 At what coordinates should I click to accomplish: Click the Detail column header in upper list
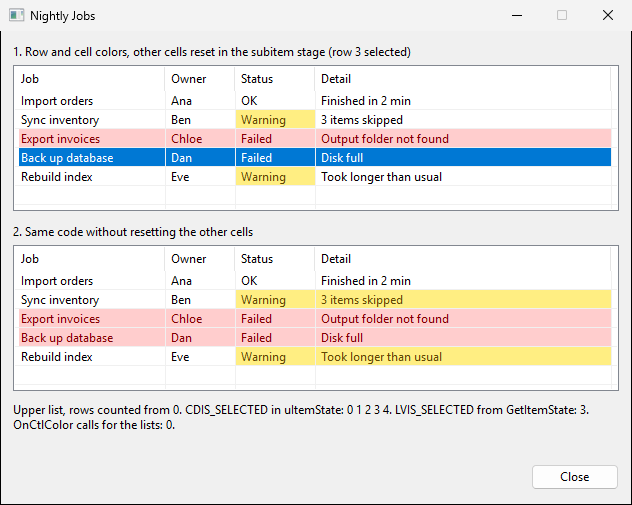463,79
